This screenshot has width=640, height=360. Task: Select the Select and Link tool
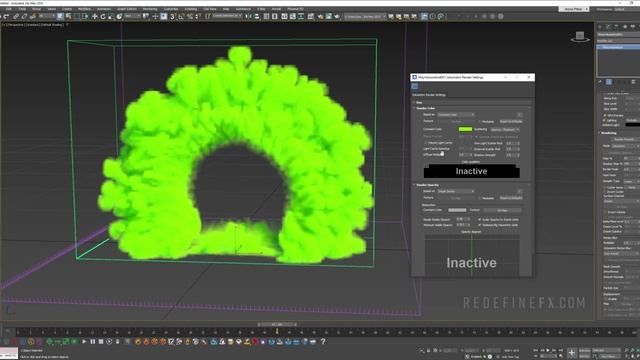click(x=16, y=16)
